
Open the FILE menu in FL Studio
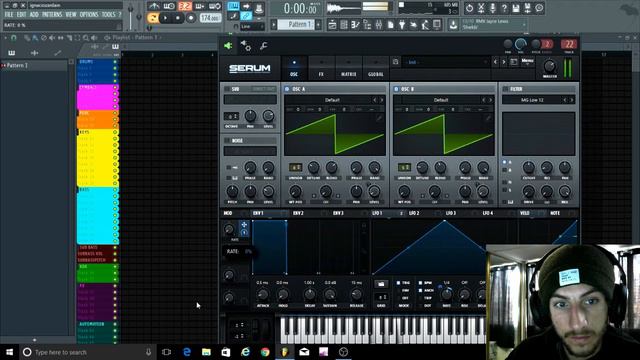9,14
